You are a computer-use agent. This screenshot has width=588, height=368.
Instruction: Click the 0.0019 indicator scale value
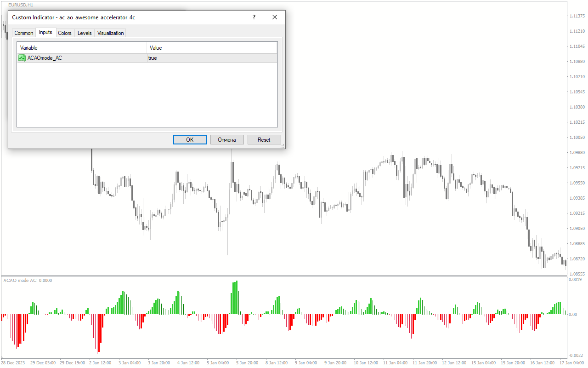[576, 279]
